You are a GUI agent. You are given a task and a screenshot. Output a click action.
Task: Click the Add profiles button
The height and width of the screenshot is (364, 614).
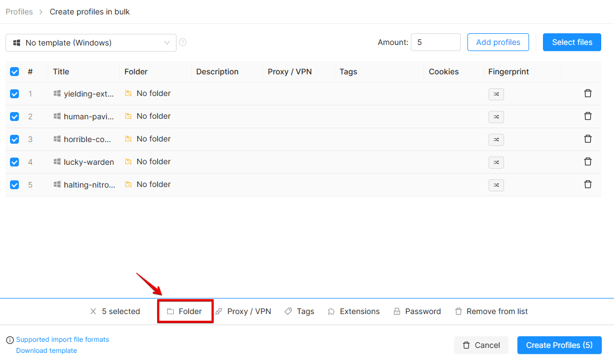(x=498, y=42)
